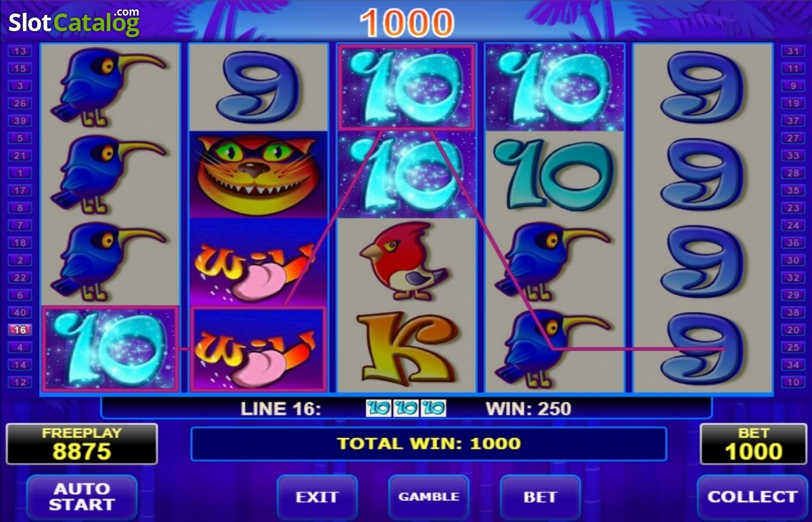Open the GAMBLE feature
Screen dimensions: 812x522
[x=428, y=497]
